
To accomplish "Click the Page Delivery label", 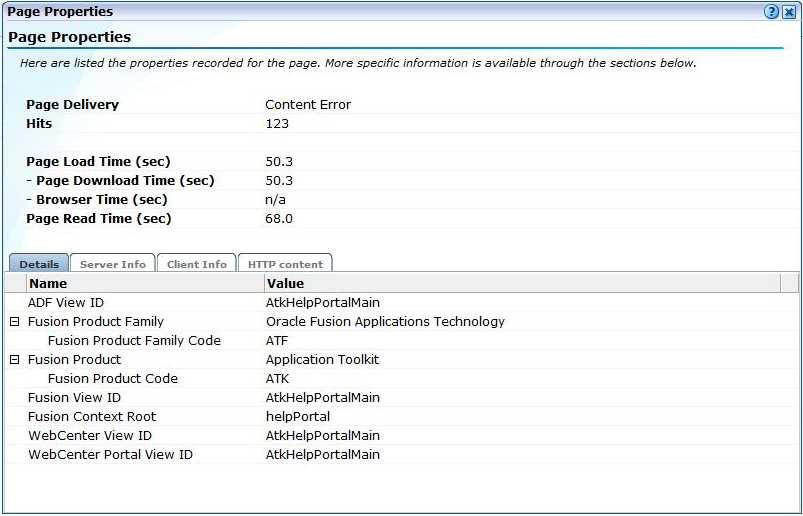I will 72,104.
